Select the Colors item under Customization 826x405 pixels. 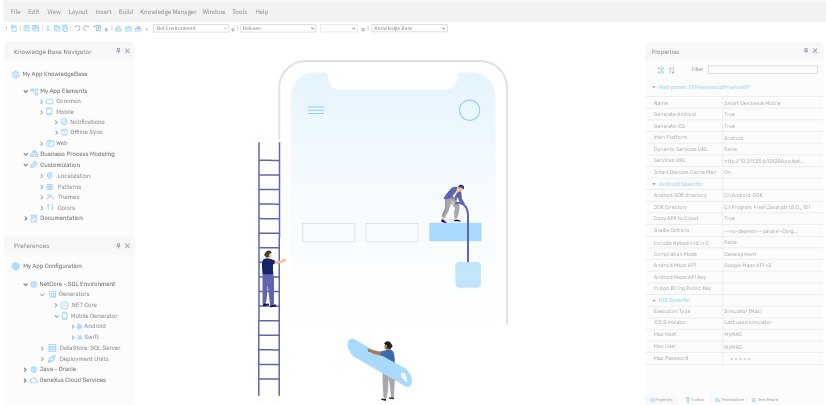(65, 208)
